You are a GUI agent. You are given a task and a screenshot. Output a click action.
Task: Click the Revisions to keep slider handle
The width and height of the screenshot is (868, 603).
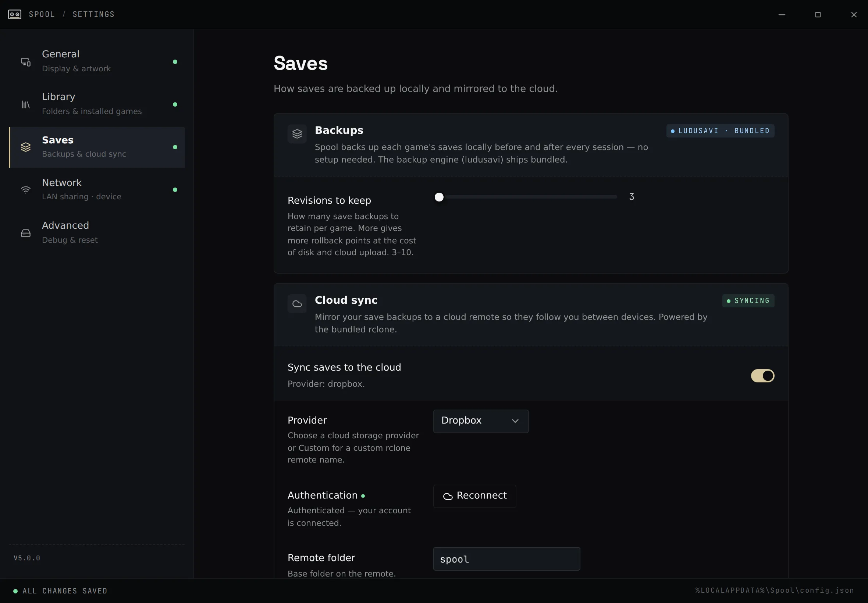(x=439, y=197)
